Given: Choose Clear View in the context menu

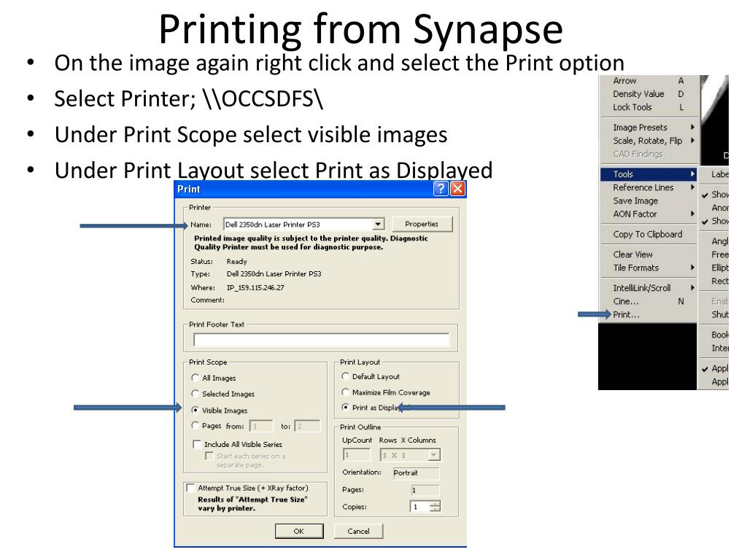Looking at the screenshot, I should coord(649,254).
